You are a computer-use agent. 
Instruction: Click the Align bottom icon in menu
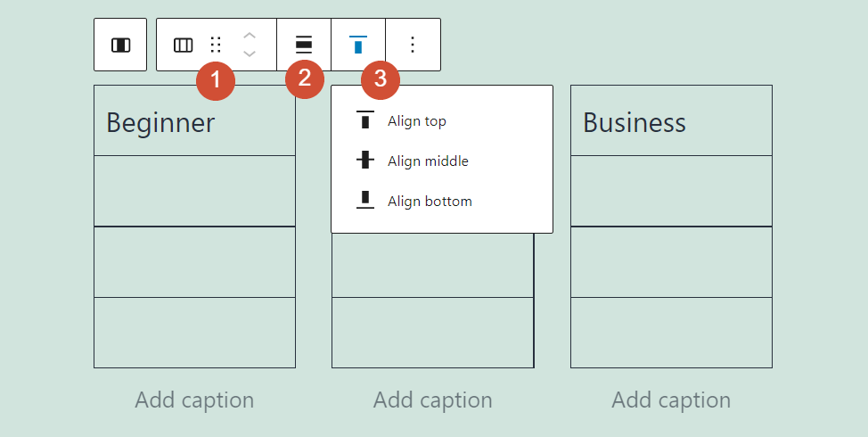pos(365,202)
